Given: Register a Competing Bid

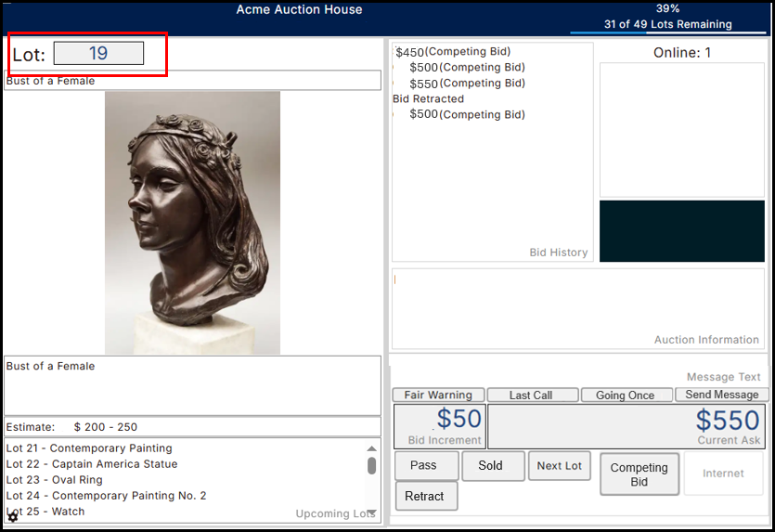Looking at the screenshot, I should (x=639, y=474).
